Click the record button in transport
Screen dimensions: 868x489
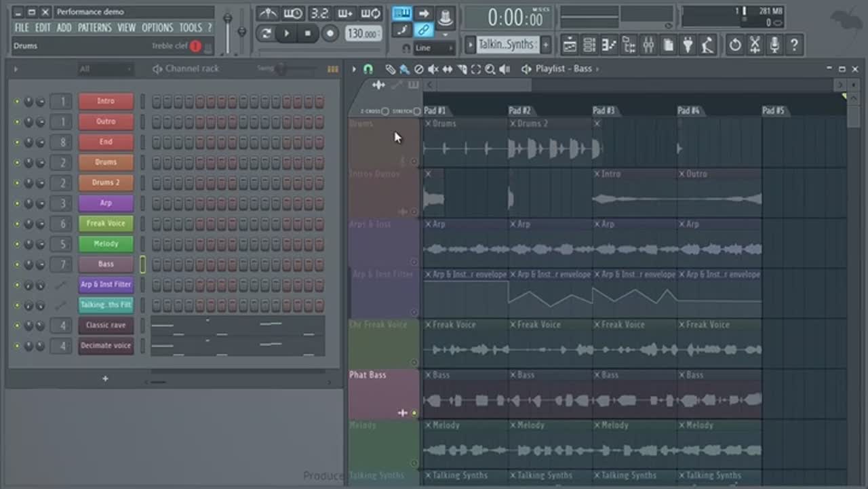[330, 33]
